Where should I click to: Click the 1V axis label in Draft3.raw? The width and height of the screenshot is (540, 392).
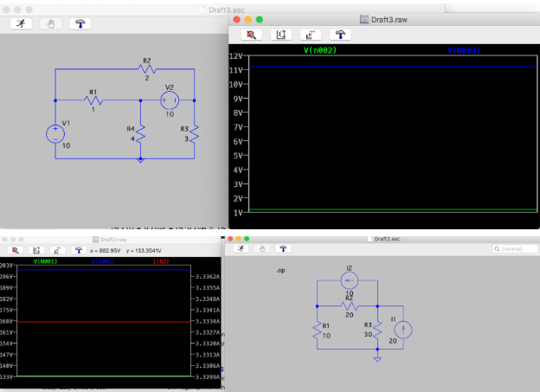[x=238, y=213]
